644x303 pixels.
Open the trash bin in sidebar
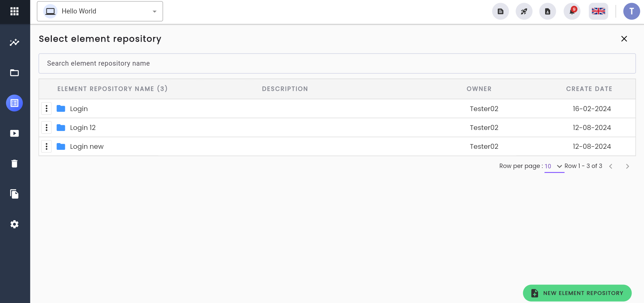pyautogui.click(x=14, y=164)
